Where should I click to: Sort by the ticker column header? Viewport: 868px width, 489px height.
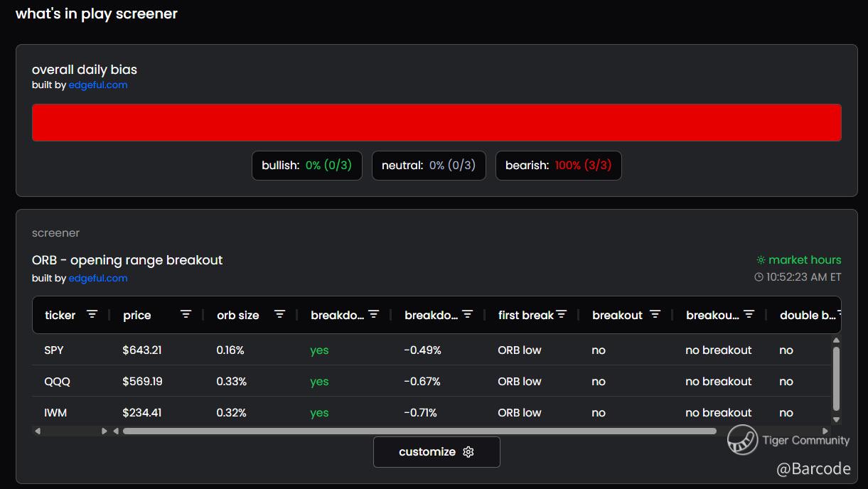pos(60,315)
